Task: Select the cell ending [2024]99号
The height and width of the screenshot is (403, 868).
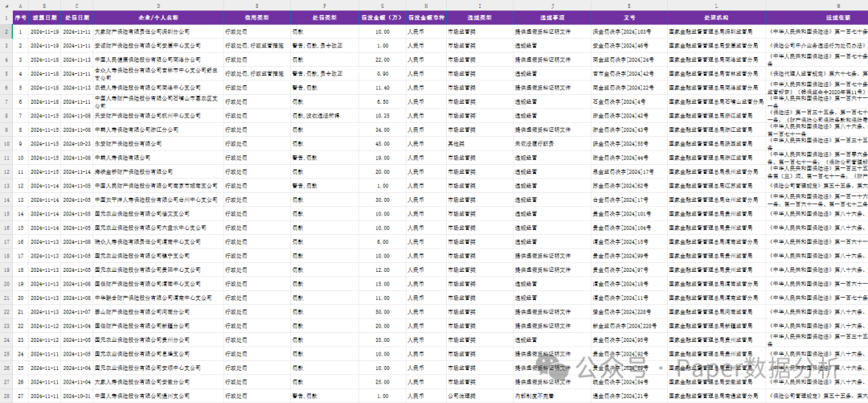Action: (629, 256)
